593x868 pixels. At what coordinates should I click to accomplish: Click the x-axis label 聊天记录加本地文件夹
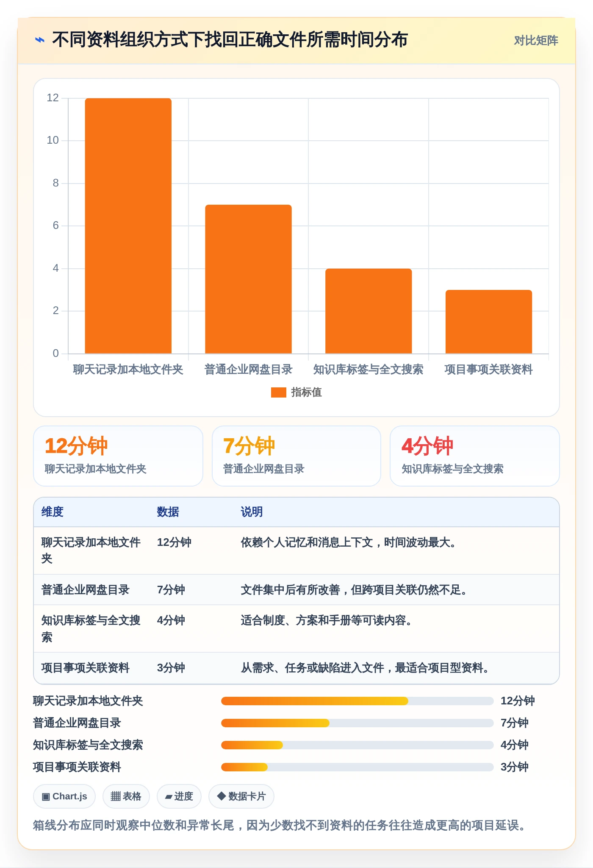pos(128,370)
